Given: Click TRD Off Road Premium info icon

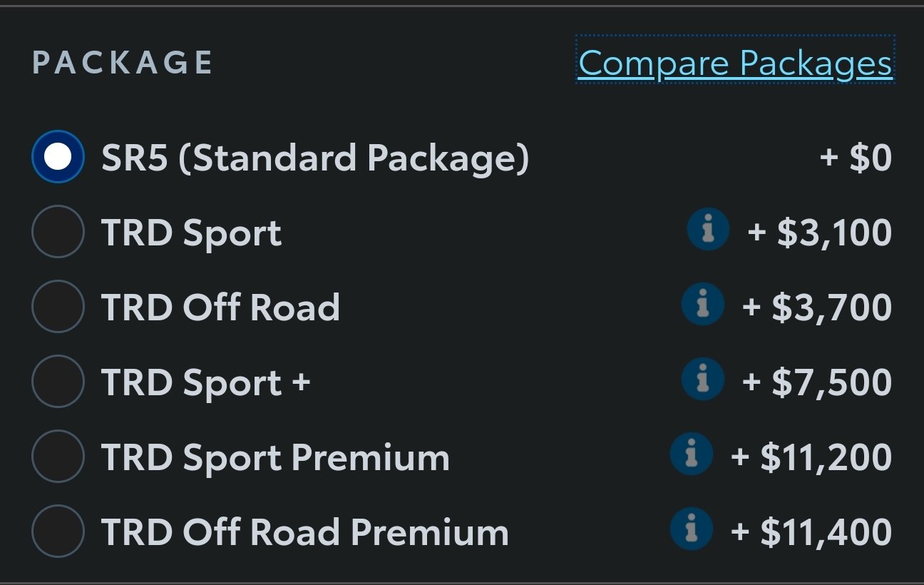Looking at the screenshot, I should click(x=692, y=529).
